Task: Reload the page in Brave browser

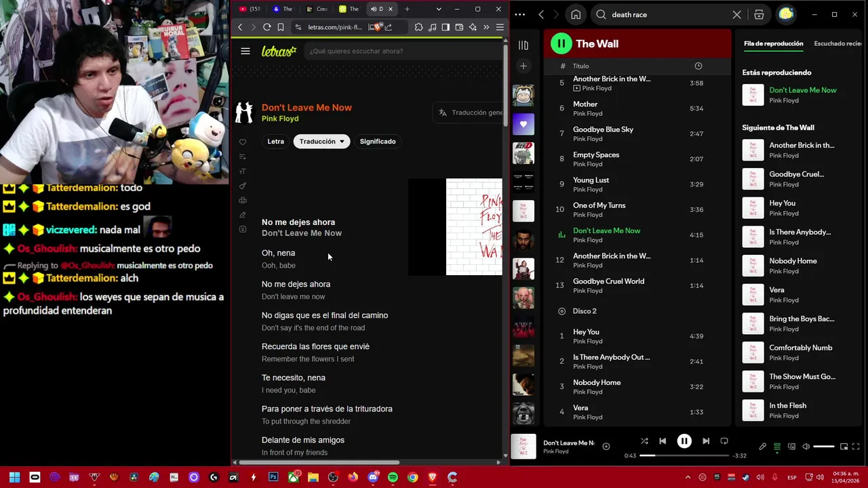Action: click(267, 27)
